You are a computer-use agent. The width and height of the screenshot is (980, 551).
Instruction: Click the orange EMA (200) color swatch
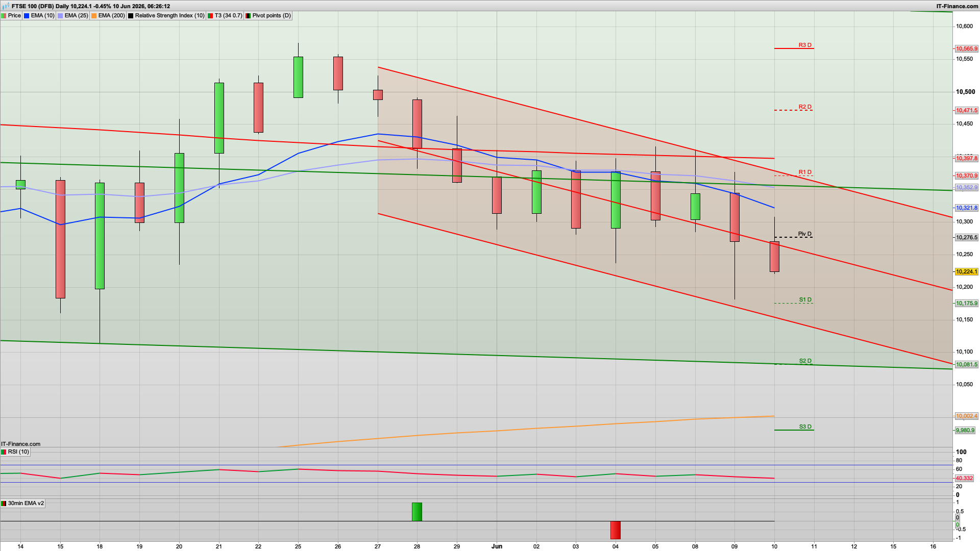tap(94, 16)
